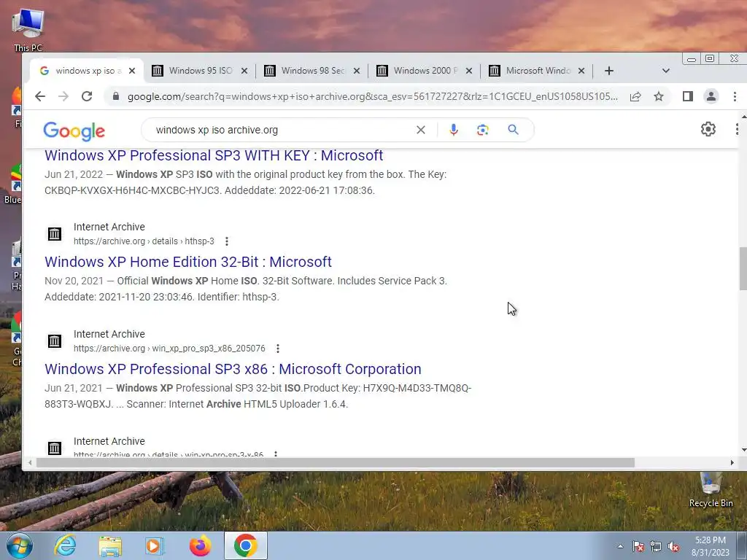This screenshot has width=747, height=560.
Task: Close the Windows 2000 tab
Action: pyautogui.click(x=469, y=71)
